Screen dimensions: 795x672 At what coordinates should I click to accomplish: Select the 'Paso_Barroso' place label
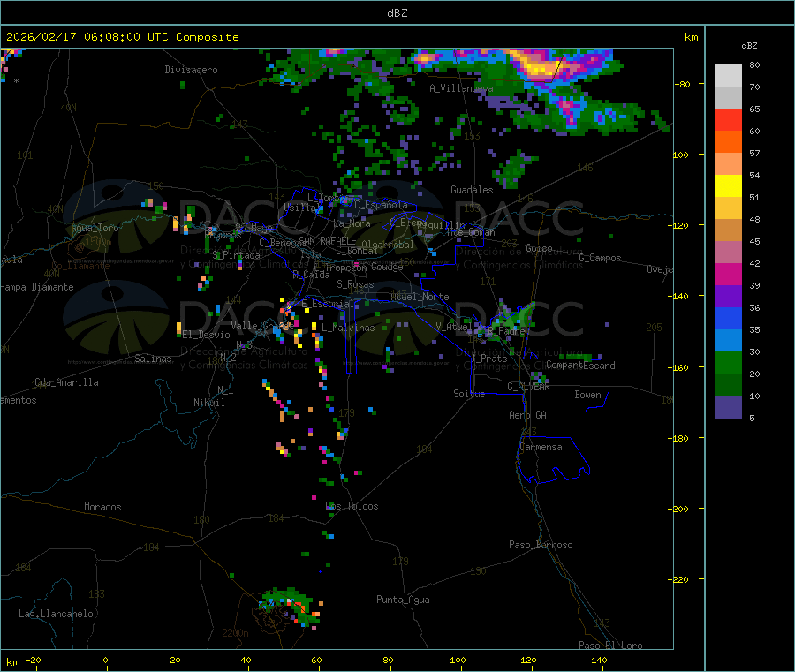(541, 545)
